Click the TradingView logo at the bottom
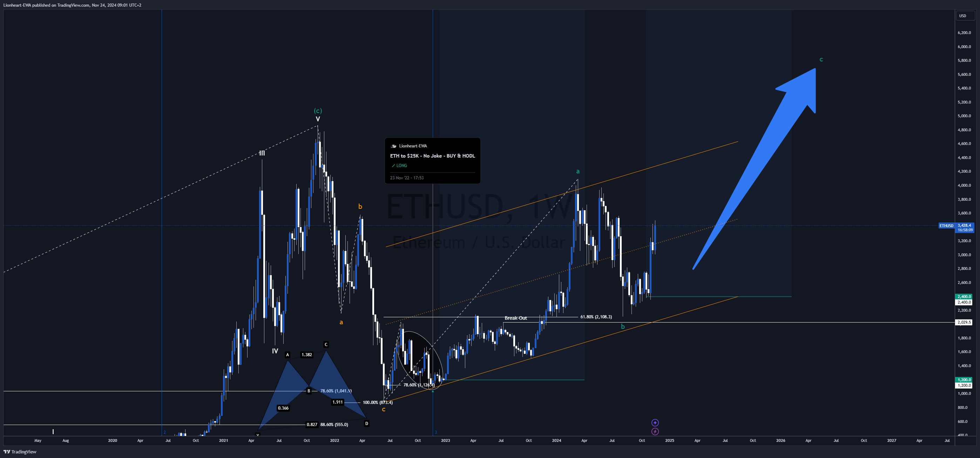 click(x=20, y=452)
